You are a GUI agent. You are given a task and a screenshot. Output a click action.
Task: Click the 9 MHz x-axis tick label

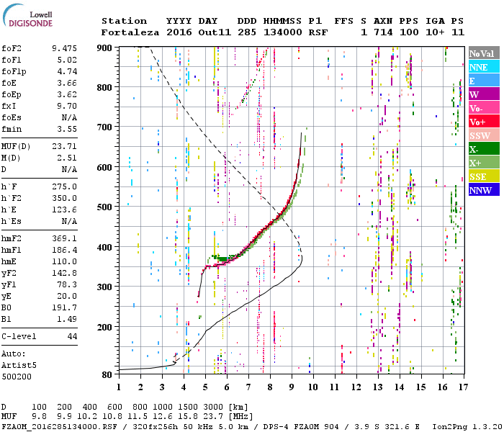pyautogui.click(x=292, y=387)
